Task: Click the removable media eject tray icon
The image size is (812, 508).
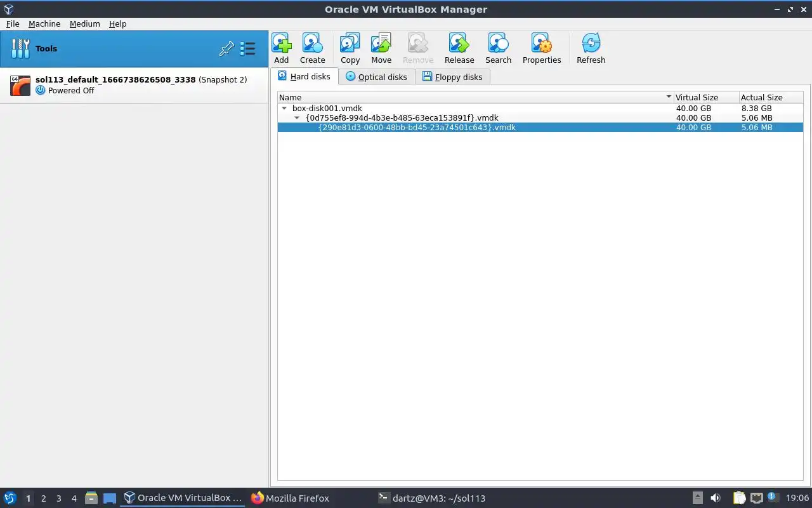Action: [697, 498]
